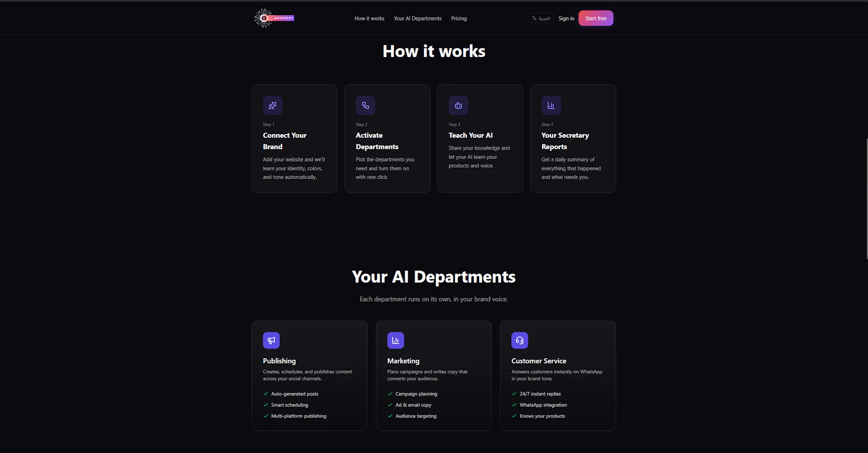
Task: Click the checkmark beside WhatsApp integration
Action: pos(514,405)
